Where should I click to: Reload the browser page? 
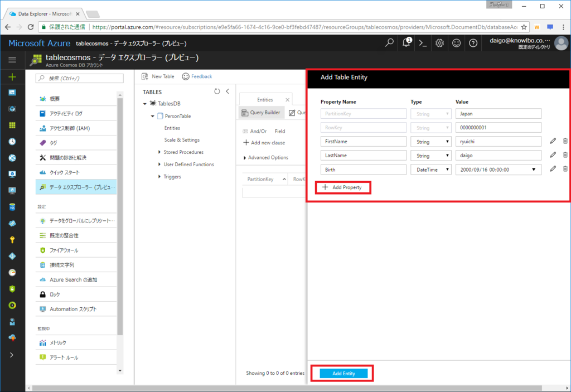31,27
